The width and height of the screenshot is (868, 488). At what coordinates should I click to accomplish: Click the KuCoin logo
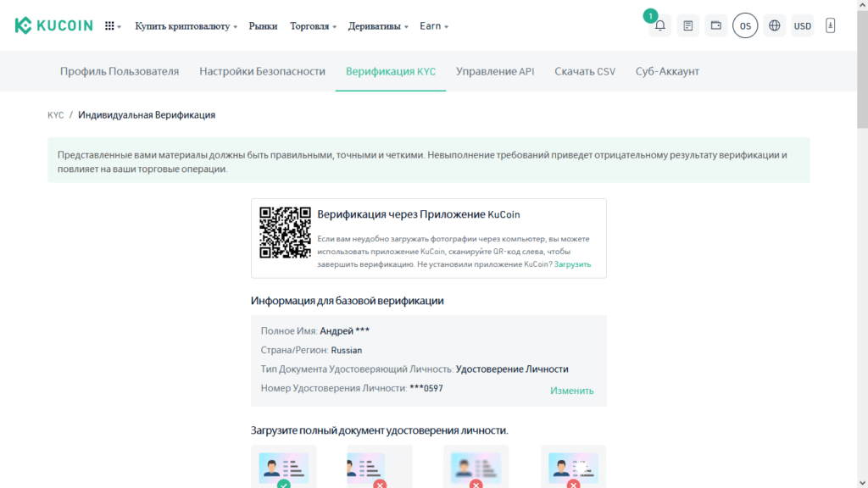(x=53, y=25)
